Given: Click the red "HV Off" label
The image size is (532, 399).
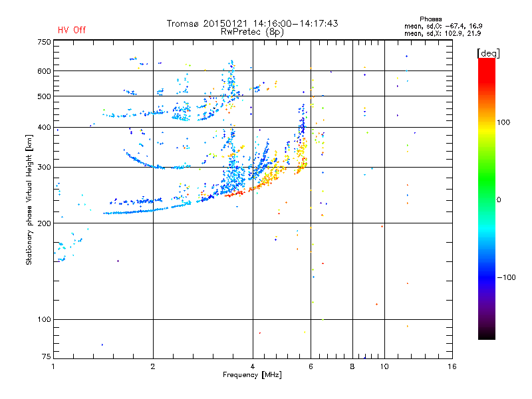Looking at the screenshot, I should (x=72, y=30).
